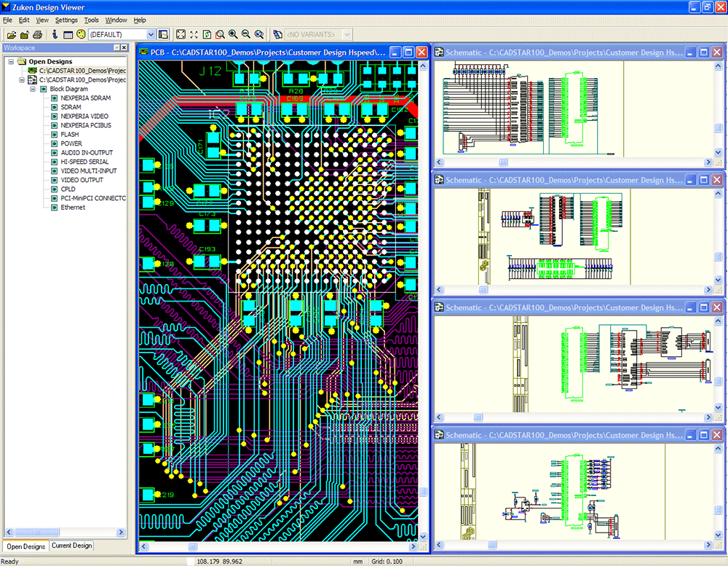The width and height of the screenshot is (728, 566).
Task: Click the design information icon
Action: (55, 34)
